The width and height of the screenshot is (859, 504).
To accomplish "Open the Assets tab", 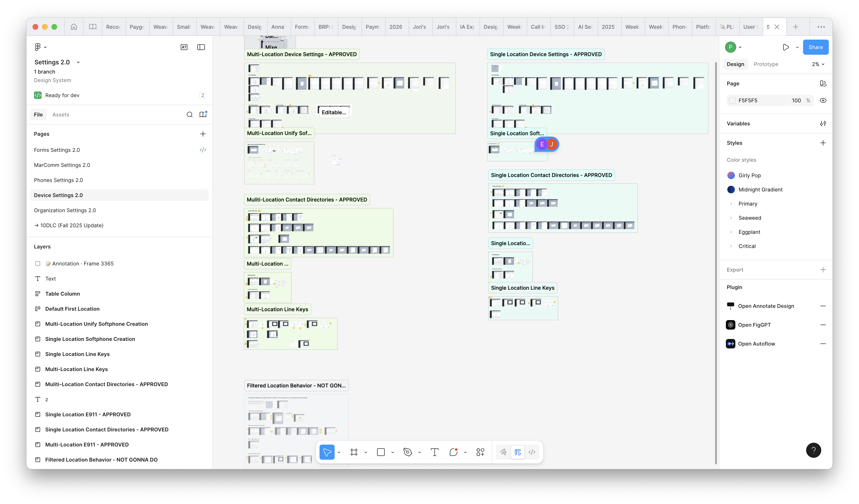I will 61,114.
